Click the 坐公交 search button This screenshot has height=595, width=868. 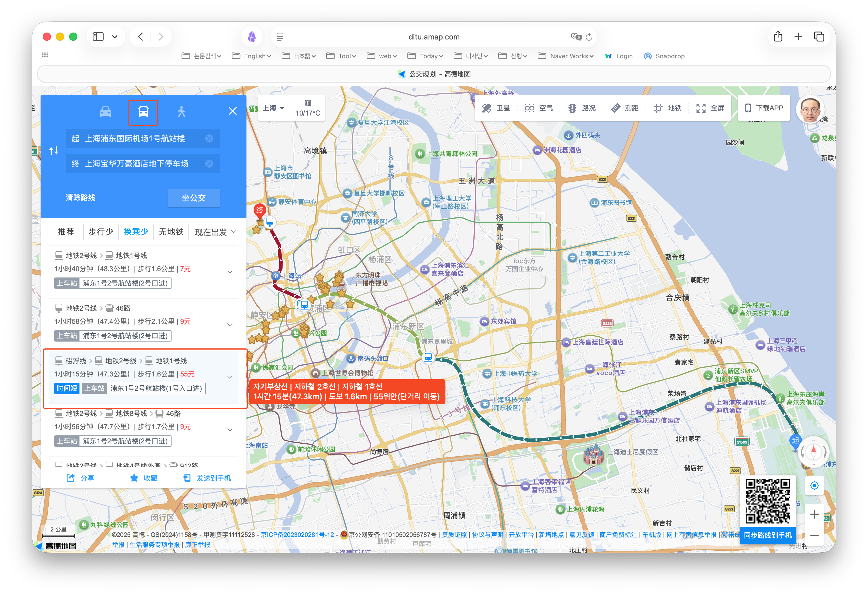pos(194,198)
